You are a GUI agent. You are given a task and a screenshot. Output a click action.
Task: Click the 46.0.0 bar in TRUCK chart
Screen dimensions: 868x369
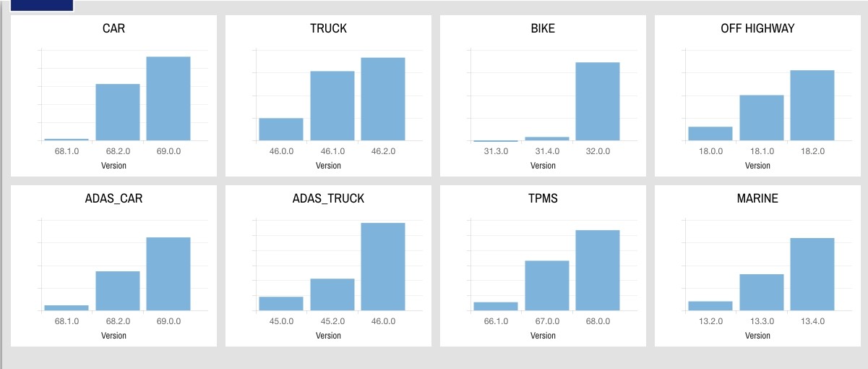point(281,130)
